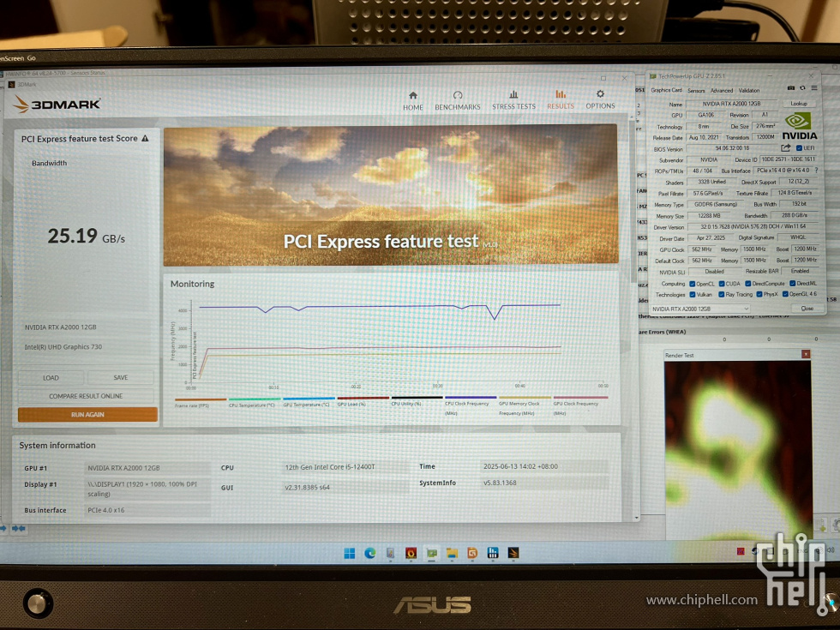This screenshot has width=840, height=630.
Task: Refresh GPU-Z data
Action: [802, 87]
